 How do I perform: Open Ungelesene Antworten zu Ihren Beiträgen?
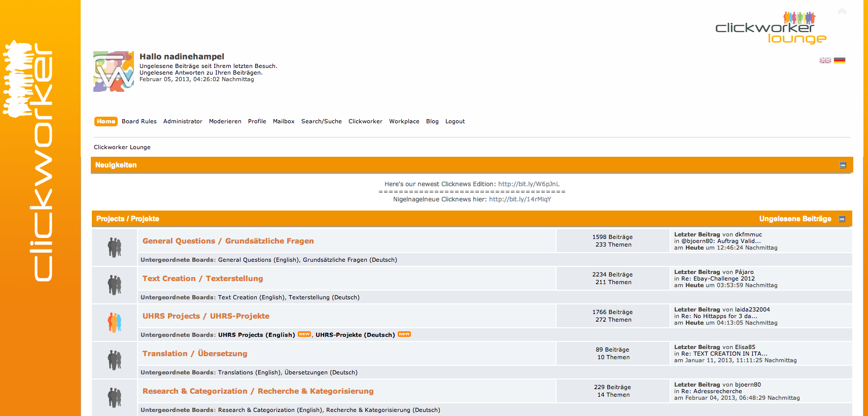pyautogui.click(x=201, y=73)
